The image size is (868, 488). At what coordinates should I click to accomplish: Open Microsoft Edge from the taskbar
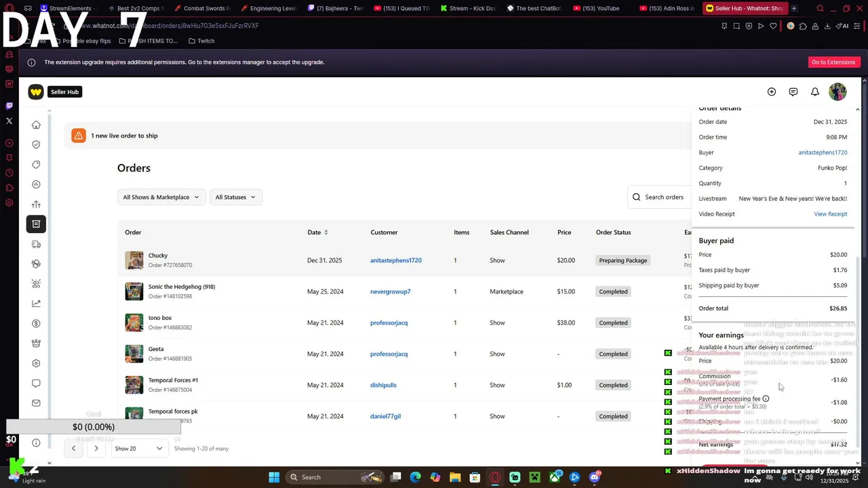pyautogui.click(x=416, y=477)
